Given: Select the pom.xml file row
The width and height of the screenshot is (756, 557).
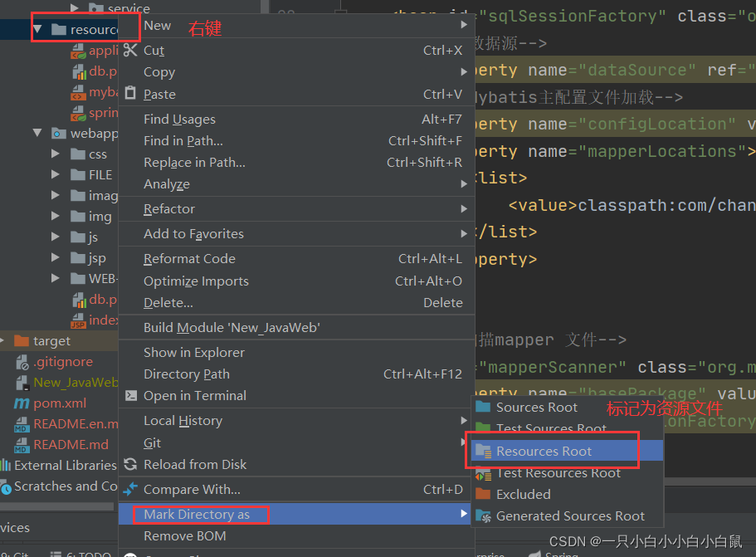Looking at the screenshot, I should coord(59,403).
